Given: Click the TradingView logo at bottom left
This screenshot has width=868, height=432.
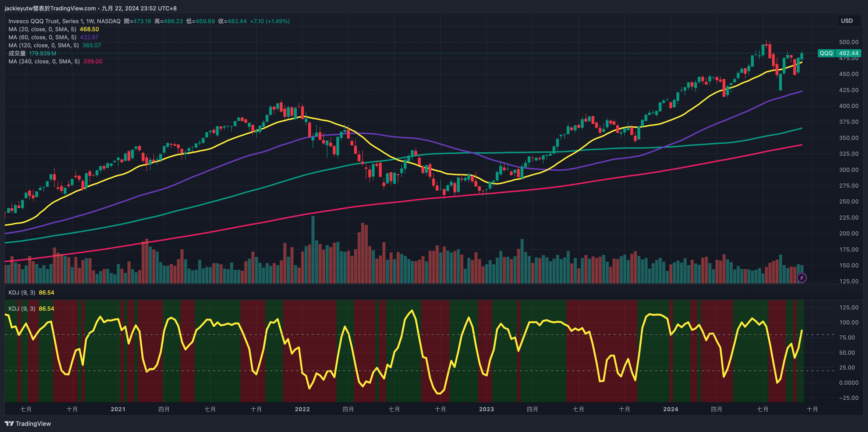Looking at the screenshot, I should click(28, 423).
